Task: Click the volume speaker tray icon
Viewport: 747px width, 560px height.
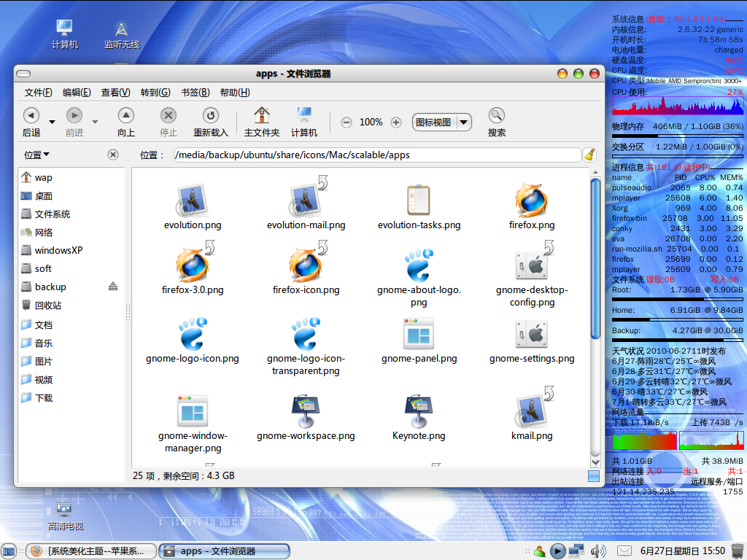Action: pos(598,551)
